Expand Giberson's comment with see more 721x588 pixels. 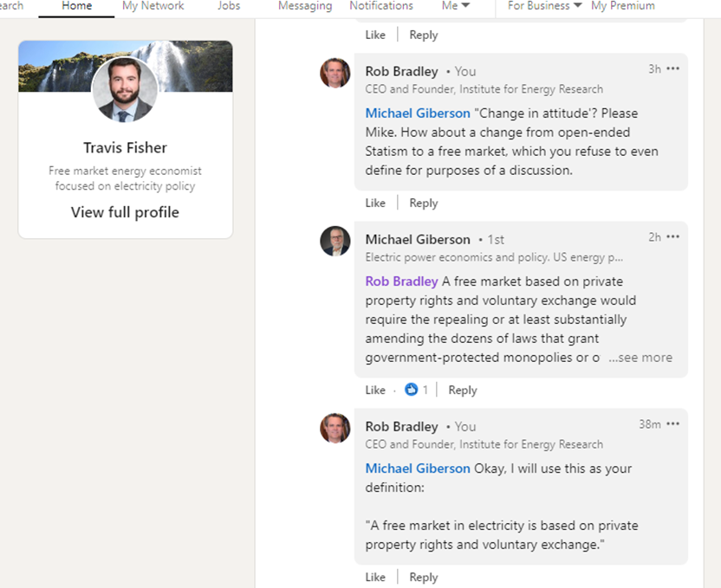(640, 358)
